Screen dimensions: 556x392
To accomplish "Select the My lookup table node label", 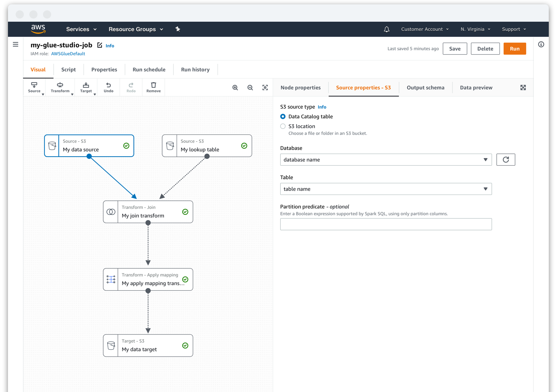I will click(x=200, y=150).
